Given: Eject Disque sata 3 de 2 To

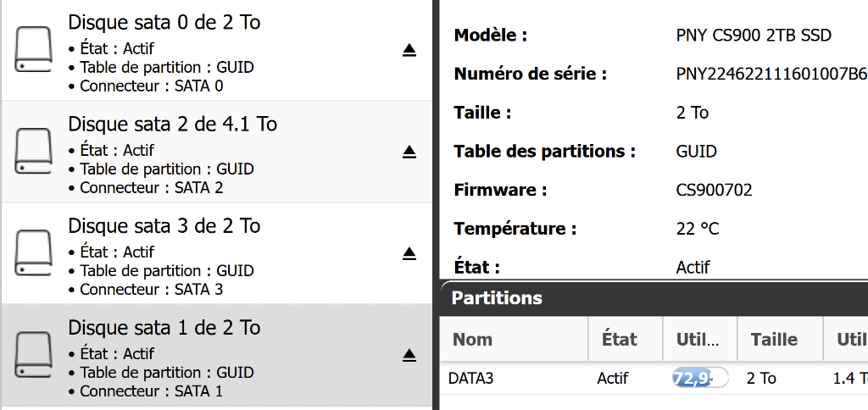Looking at the screenshot, I should tap(409, 253).
